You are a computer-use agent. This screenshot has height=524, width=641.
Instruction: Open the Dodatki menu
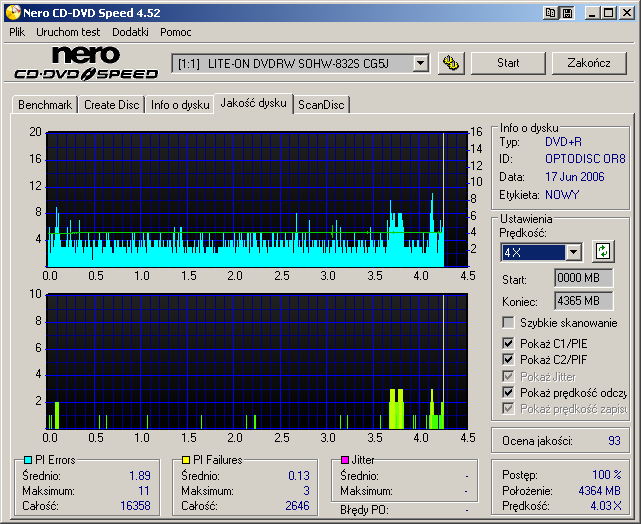click(130, 32)
